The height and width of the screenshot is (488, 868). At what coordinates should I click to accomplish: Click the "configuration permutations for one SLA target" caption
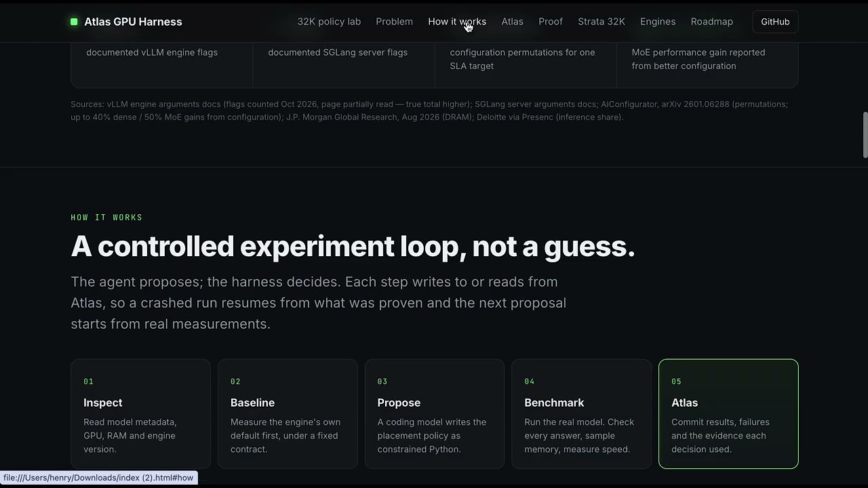(522, 59)
